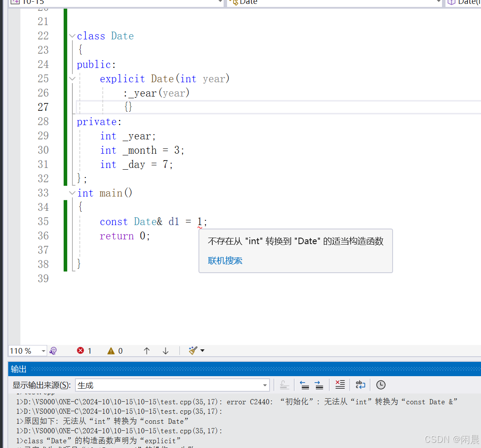Click the code cleanup broom icon

coord(193,351)
